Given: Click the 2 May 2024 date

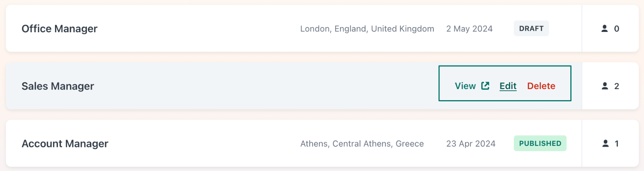Looking at the screenshot, I should pos(469,28).
